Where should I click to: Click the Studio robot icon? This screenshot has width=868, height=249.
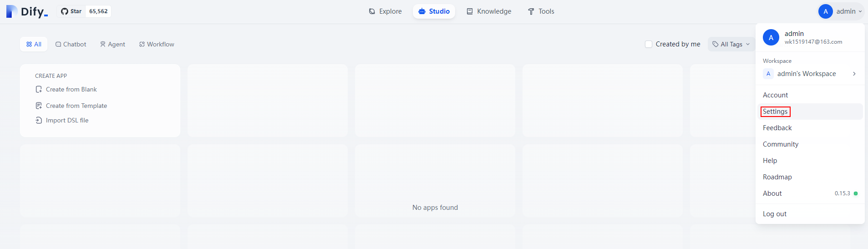(x=422, y=11)
